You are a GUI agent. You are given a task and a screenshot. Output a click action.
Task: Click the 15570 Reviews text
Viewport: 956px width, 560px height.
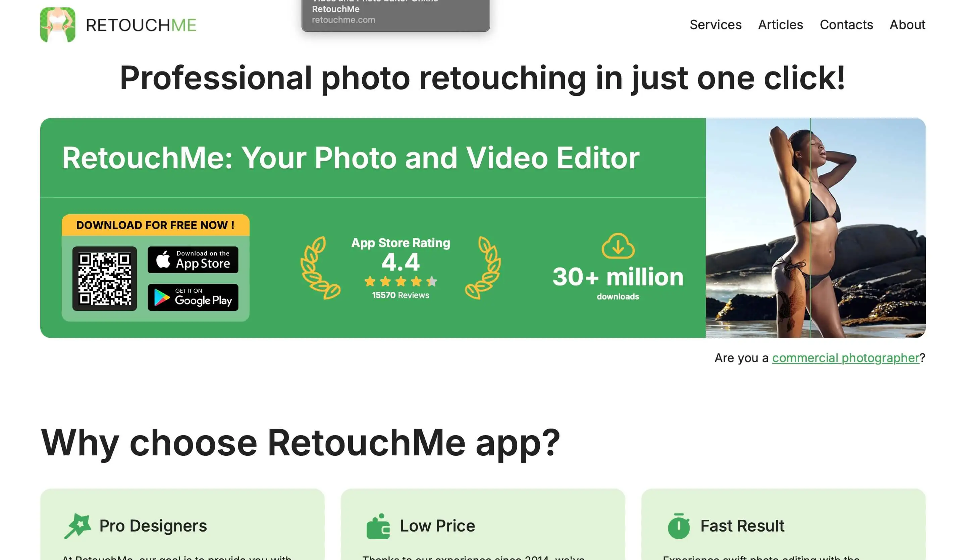pyautogui.click(x=401, y=295)
